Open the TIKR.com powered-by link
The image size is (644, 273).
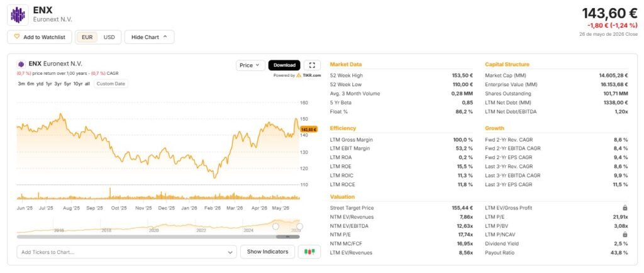(308, 75)
